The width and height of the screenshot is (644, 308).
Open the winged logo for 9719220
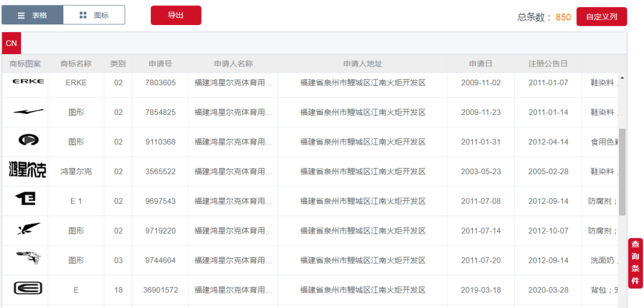(x=29, y=228)
